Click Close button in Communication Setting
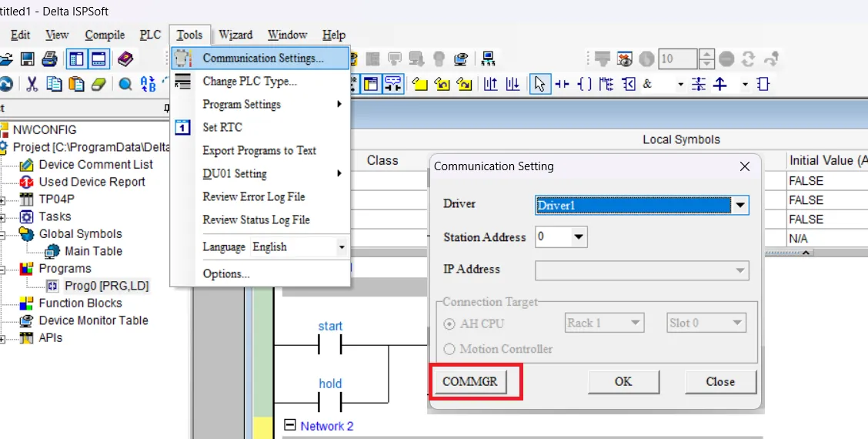Screen dimensions: 868x439 pos(720,382)
